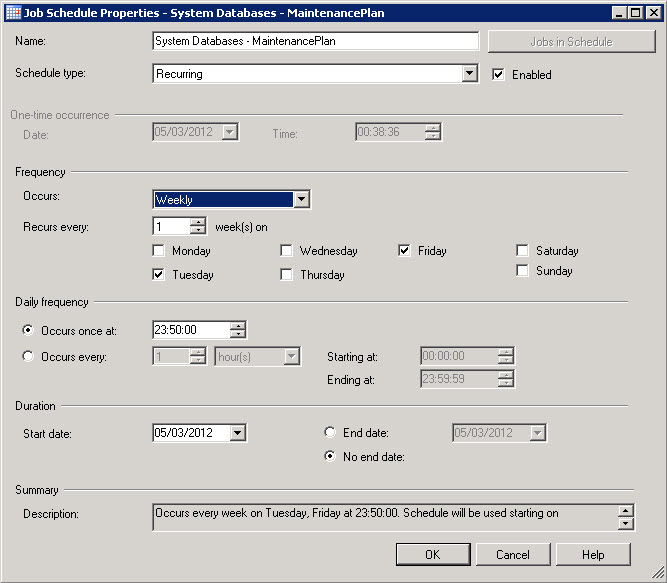This screenshot has height=583, width=667.
Task: Select the Occurs every radio button
Action: tap(28, 356)
